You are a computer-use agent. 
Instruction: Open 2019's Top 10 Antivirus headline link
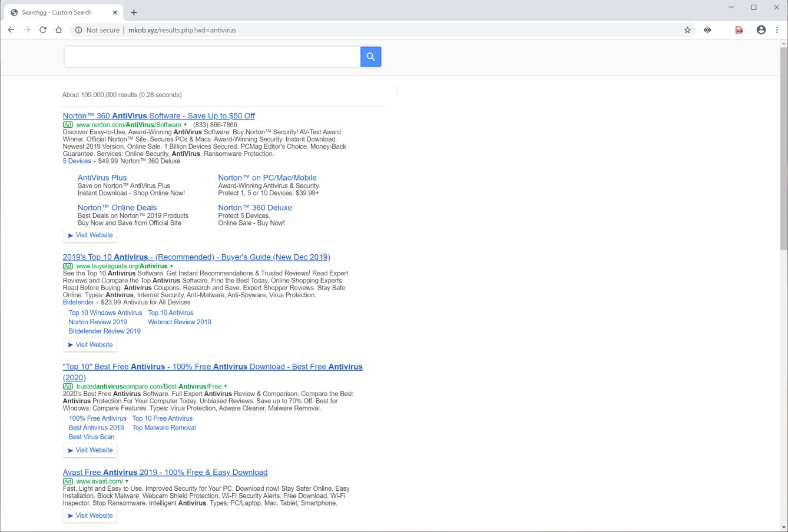[x=197, y=257]
